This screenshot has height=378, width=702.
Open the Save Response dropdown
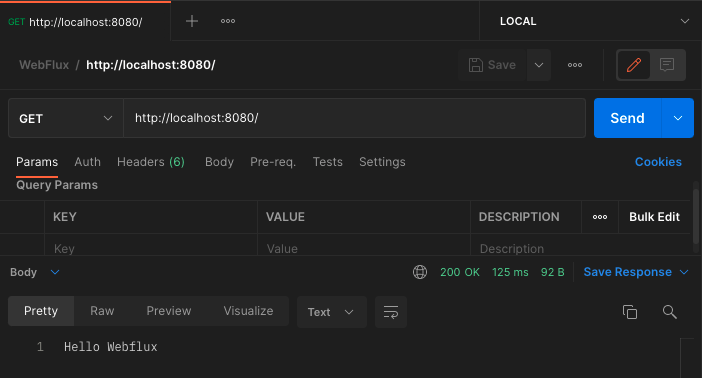(636, 272)
